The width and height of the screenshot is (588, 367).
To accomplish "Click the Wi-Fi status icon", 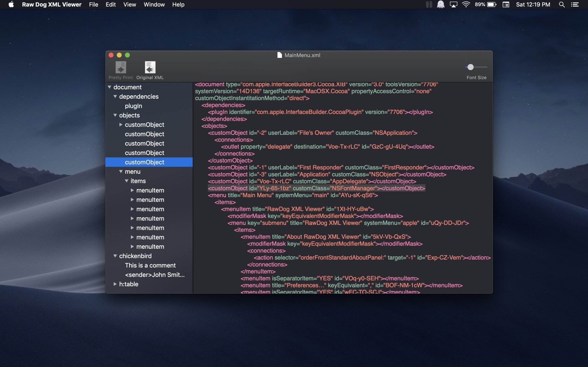I will (466, 5).
